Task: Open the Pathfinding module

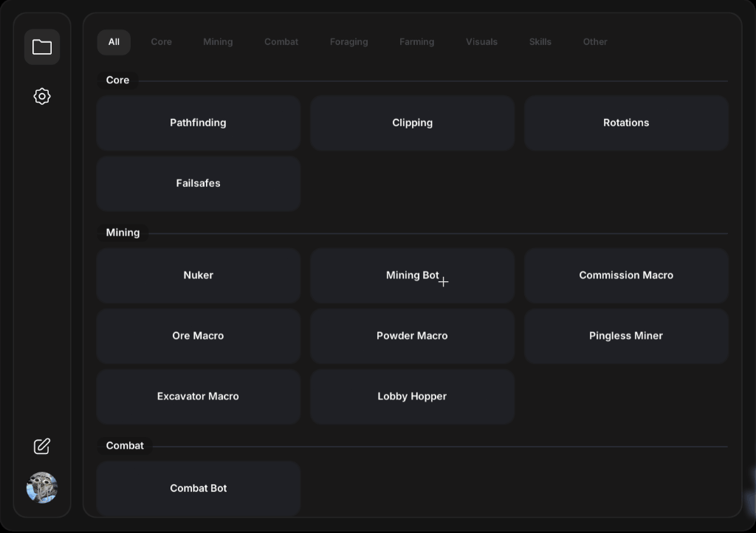Action: point(198,123)
